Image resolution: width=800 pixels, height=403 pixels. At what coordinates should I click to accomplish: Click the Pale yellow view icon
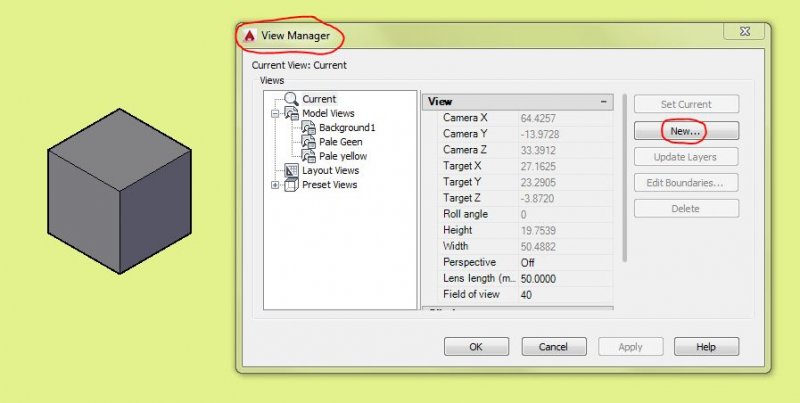click(x=308, y=156)
